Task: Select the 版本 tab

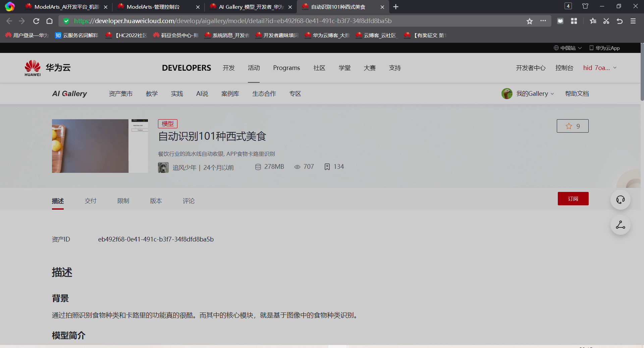Action: pyautogui.click(x=156, y=201)
